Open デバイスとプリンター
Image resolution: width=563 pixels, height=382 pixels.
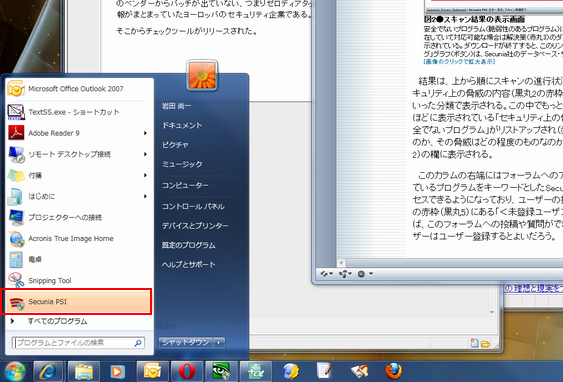[195, 226]
